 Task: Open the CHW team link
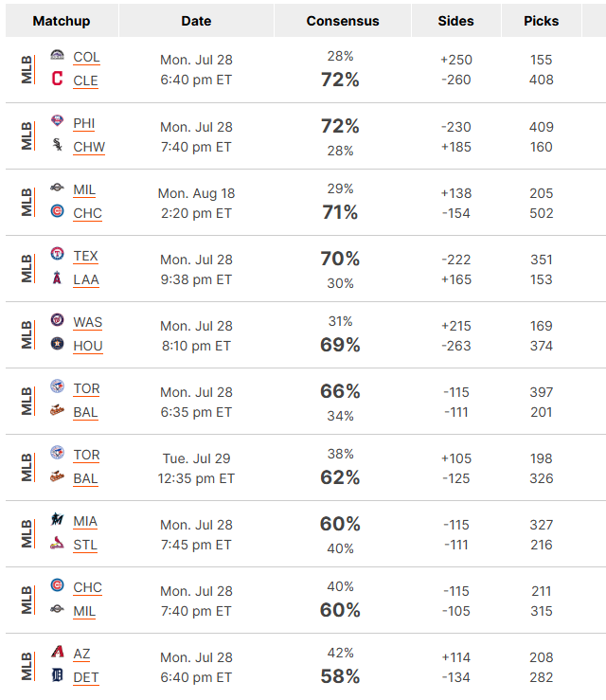[89, 147]
